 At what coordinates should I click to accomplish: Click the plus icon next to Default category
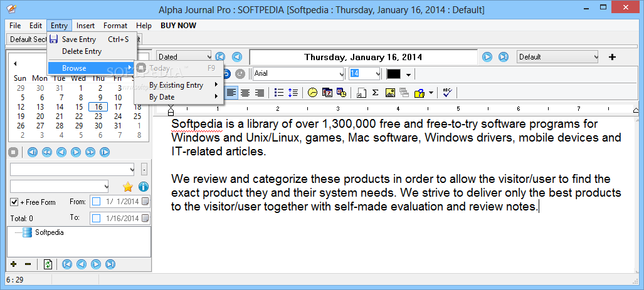[612, 57]
